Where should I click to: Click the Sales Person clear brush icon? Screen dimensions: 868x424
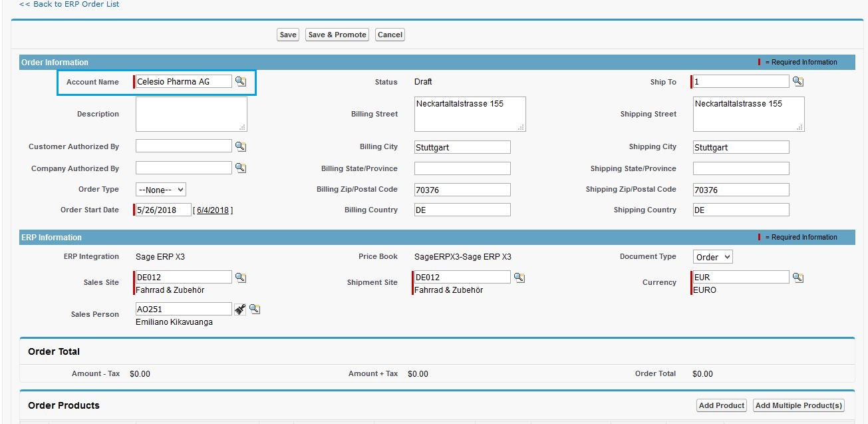pyautogui.click(x=240, y=309)
